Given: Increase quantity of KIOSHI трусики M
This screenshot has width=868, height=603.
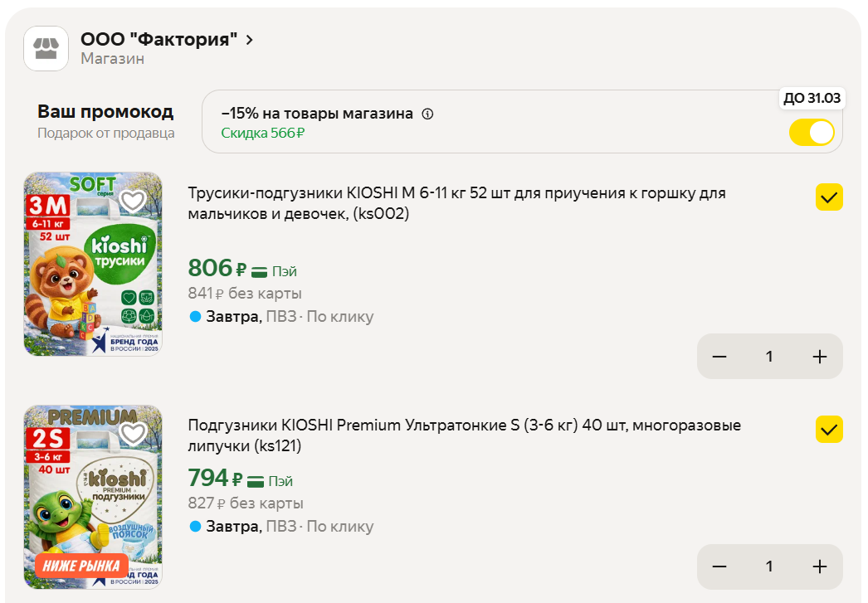Looking at the screenshot, I should (820, 357).
